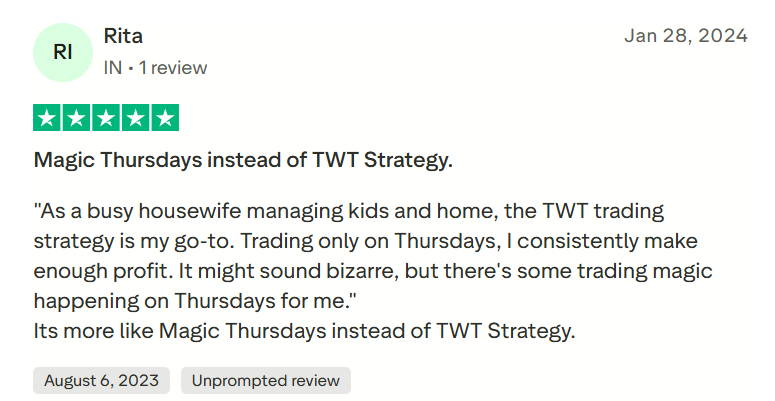Click the first green rating star

(47, 118)
